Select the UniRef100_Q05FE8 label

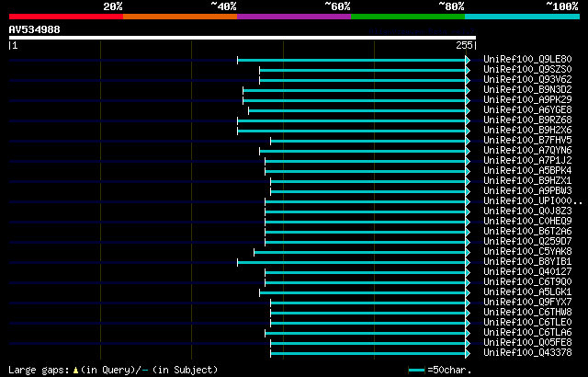pyautogui.click(x=527, y=343)
